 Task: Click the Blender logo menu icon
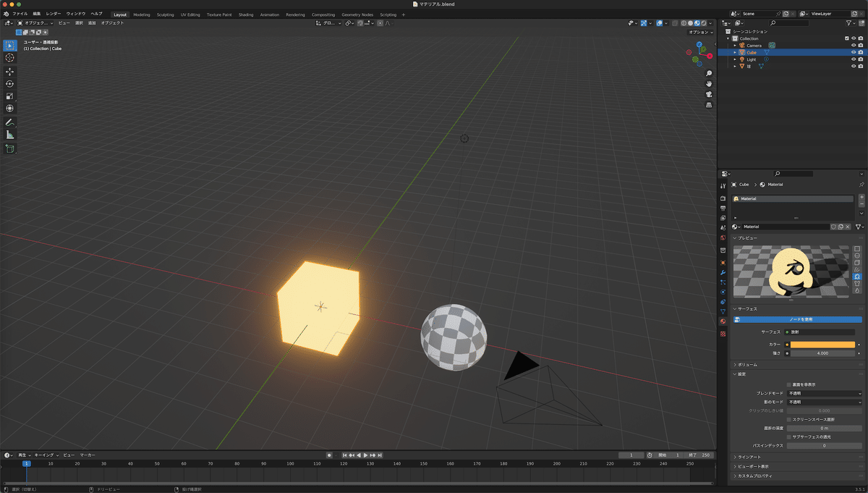6,14
